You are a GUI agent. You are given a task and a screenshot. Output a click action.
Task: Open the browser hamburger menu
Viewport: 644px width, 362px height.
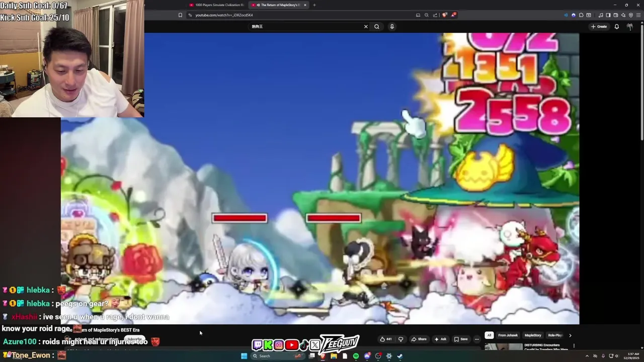639,15
